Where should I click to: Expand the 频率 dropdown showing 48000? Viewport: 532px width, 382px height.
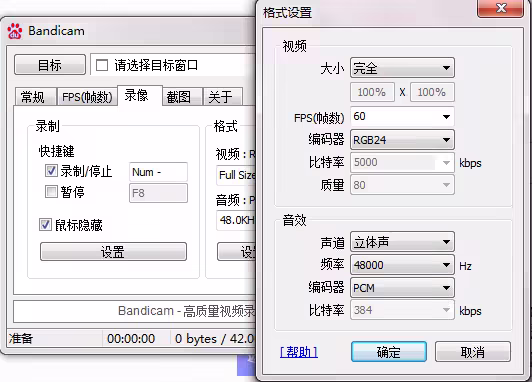click(x=402, y=265)
